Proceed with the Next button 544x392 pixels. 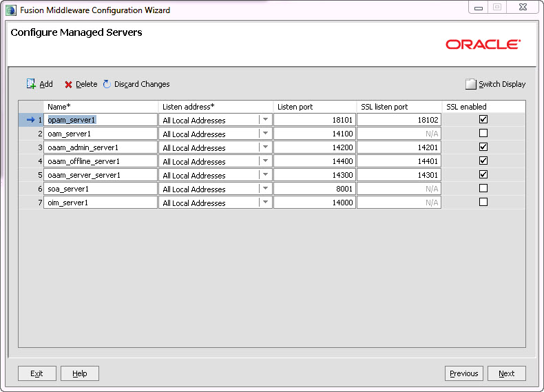point(507,373)
